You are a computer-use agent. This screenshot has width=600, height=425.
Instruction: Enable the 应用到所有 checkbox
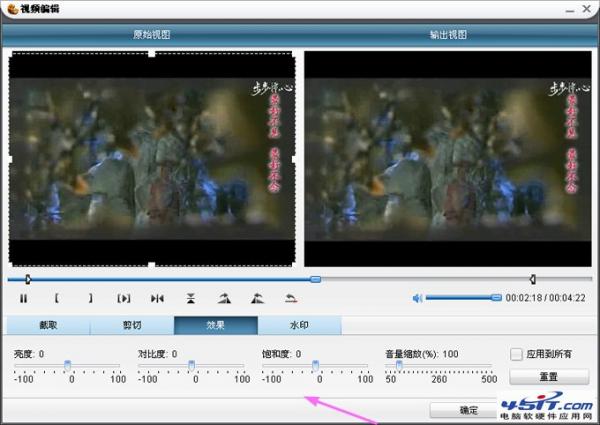516,354
